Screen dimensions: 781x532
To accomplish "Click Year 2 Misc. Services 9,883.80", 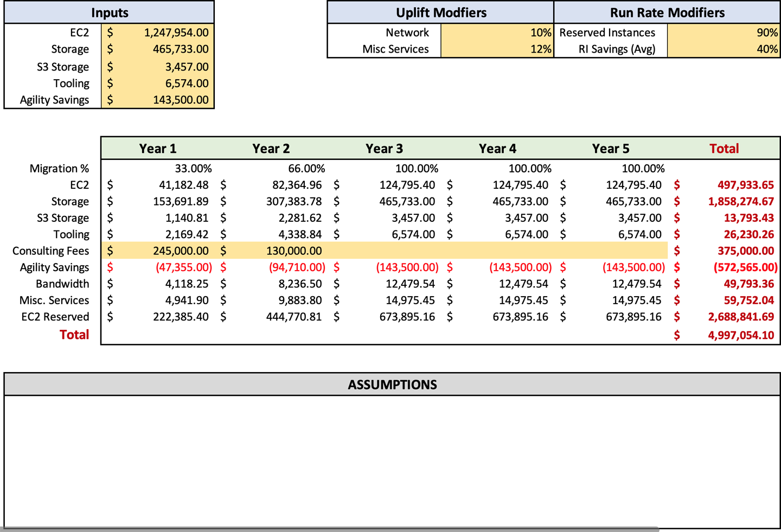I will click(300, 300).
